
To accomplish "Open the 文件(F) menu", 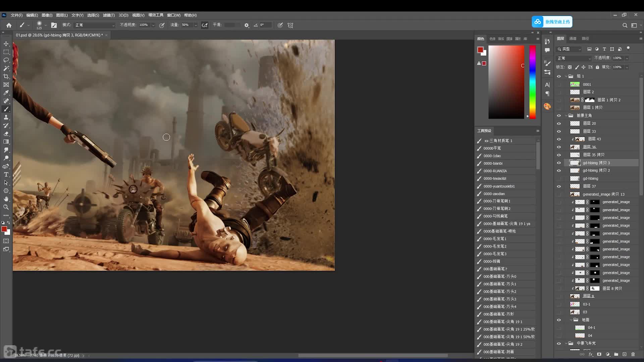I will (x=16, y=15).
